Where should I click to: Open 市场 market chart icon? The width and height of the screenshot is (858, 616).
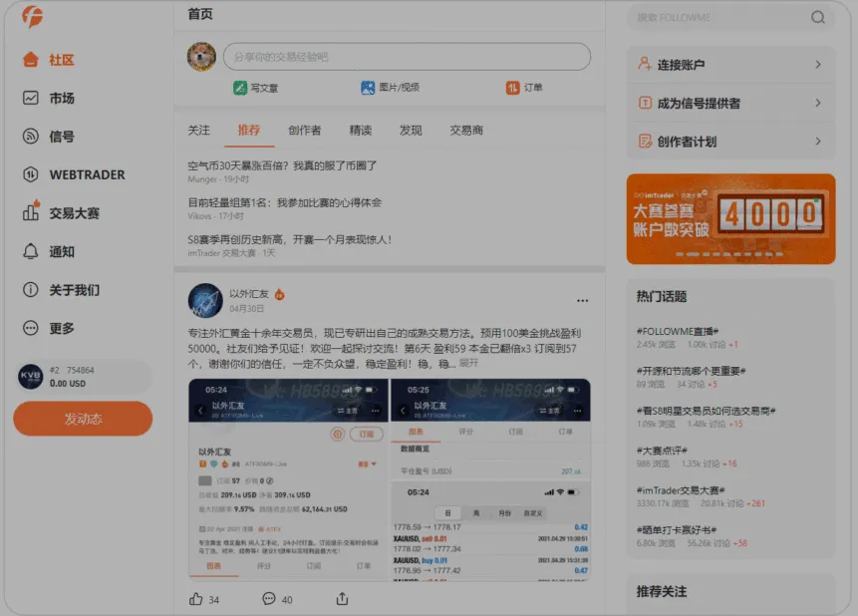point(31,98)
